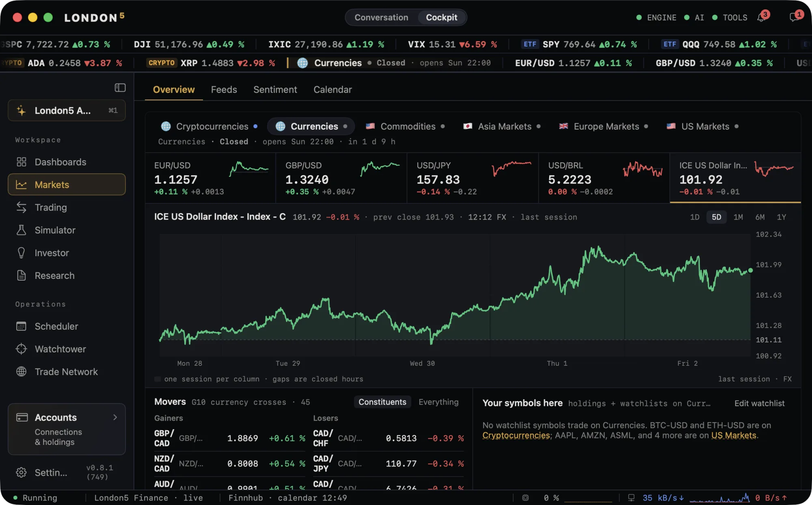Open the Feeds tab
The image size is (812, 505).
point(224,90)
